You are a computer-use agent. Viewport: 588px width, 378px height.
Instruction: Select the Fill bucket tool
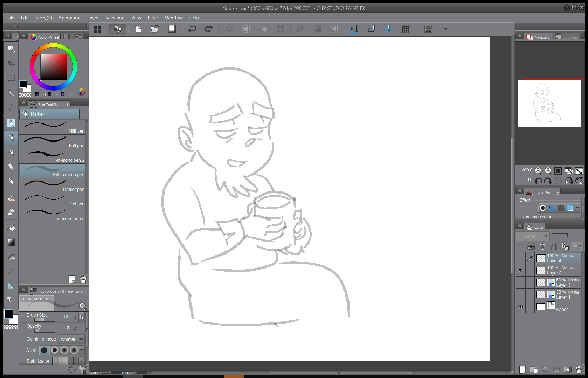[x=11, y=228]
